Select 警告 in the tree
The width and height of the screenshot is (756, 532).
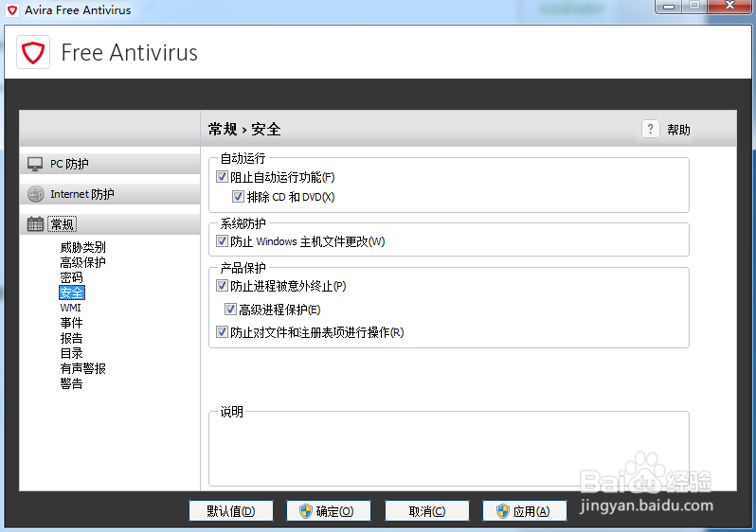click(x=71, y=383)
